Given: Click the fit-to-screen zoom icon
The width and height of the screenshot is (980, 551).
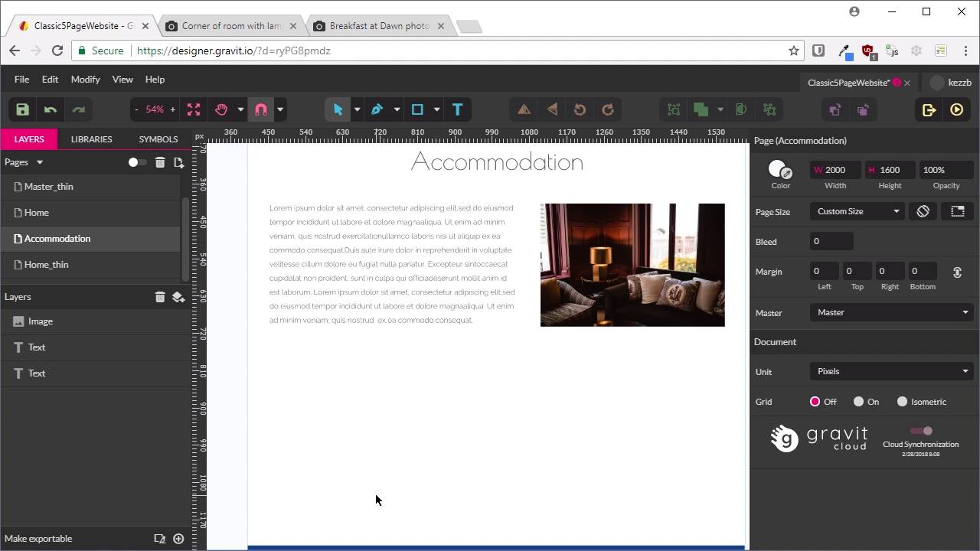Looking at the screenshot, I should tap(194, 109).
